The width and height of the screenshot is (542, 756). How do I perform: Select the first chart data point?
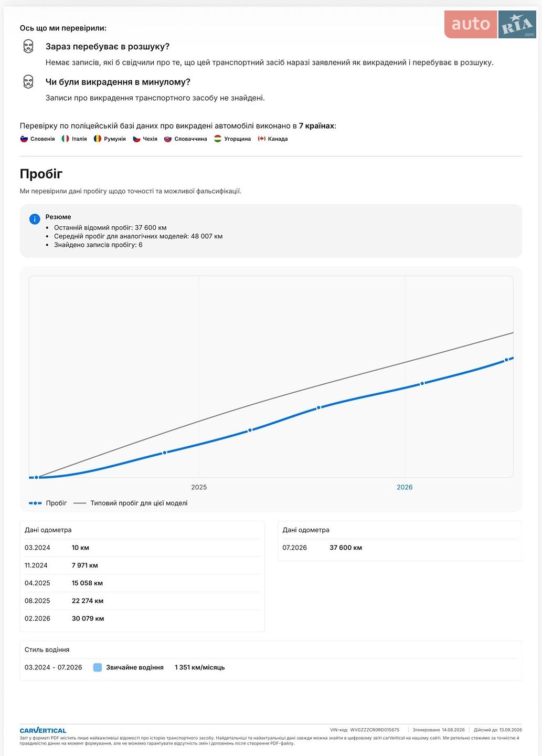tap(36, 477)
